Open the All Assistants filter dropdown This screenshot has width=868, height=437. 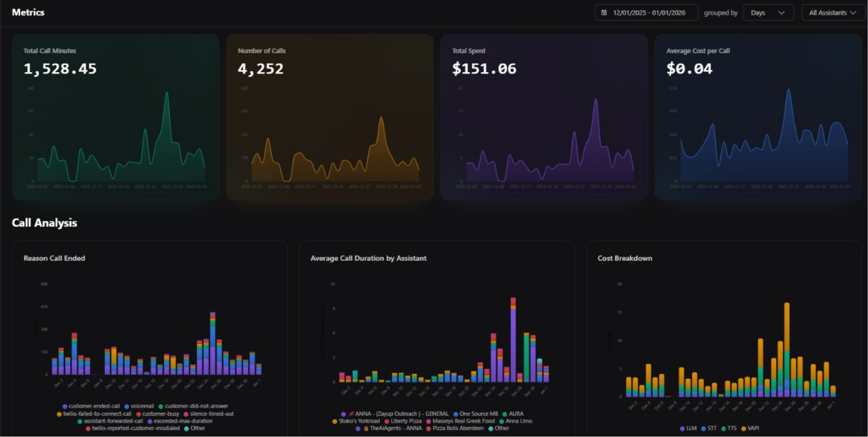click(832, 13)
